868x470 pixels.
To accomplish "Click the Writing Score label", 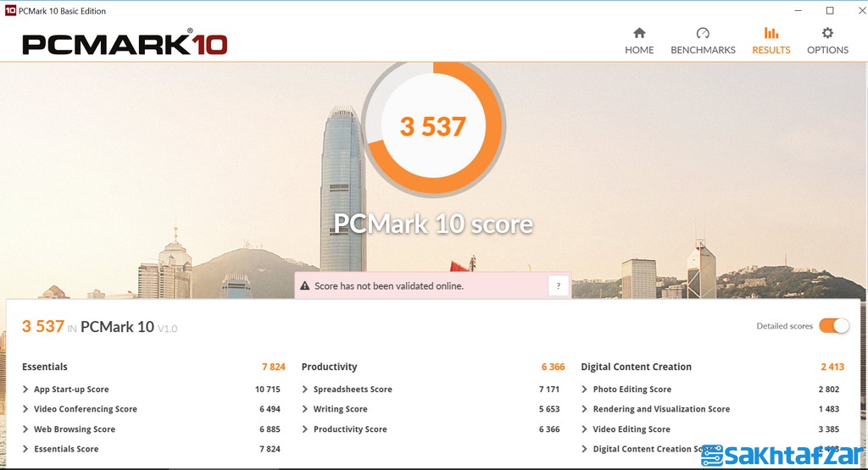I will tap(340, 409).
